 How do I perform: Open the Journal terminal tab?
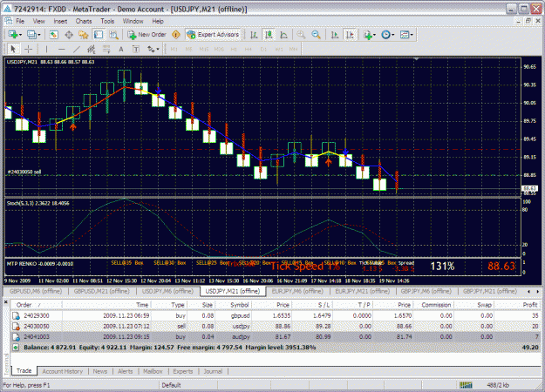pyautogui.click(x=213, y=371)
